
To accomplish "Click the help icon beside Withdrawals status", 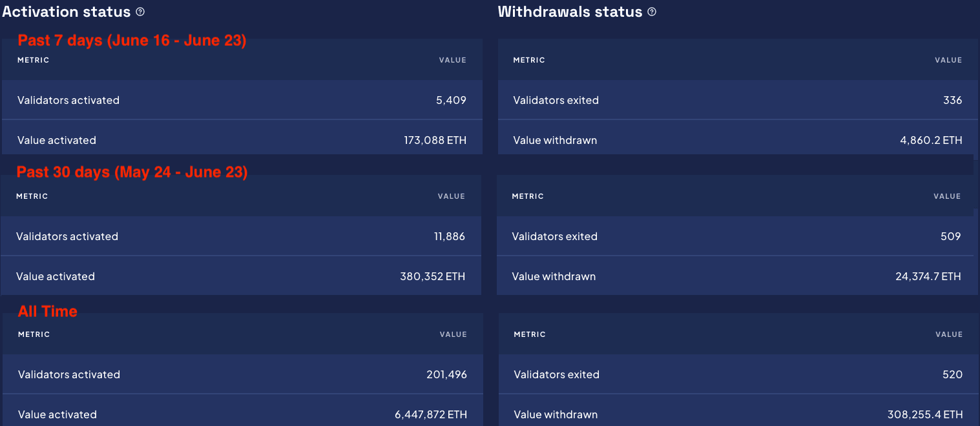I will coord(652,12).
